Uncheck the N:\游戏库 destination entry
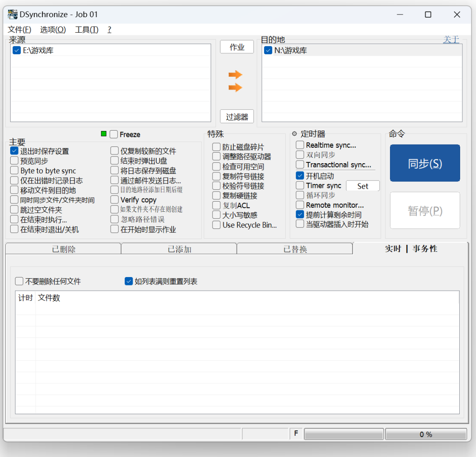Viewport: 476px width, 457px height. tap(268, 50)
